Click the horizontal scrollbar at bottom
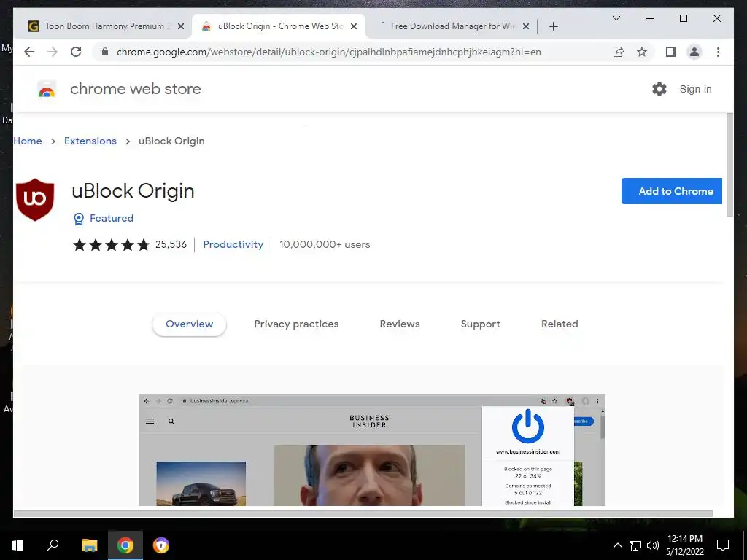This screenshot has height=560, width=747. coord(363,514)
